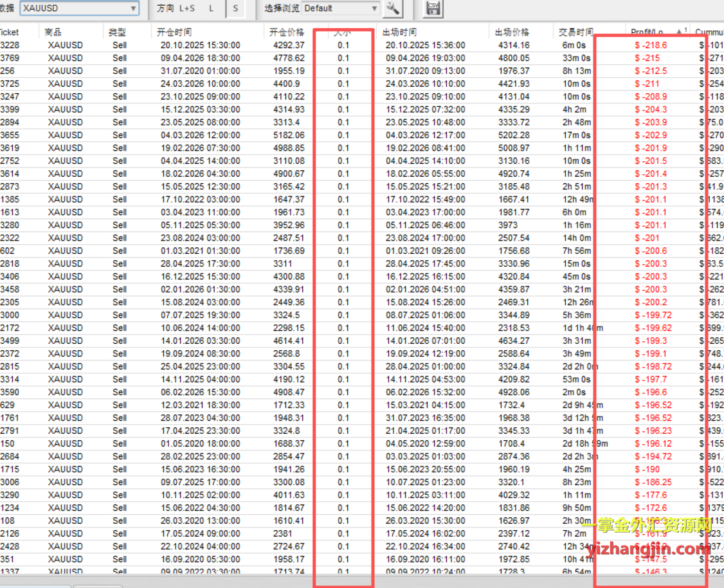
Task: Sort by the 开仓时间 column header
Action: pos(174,32)
